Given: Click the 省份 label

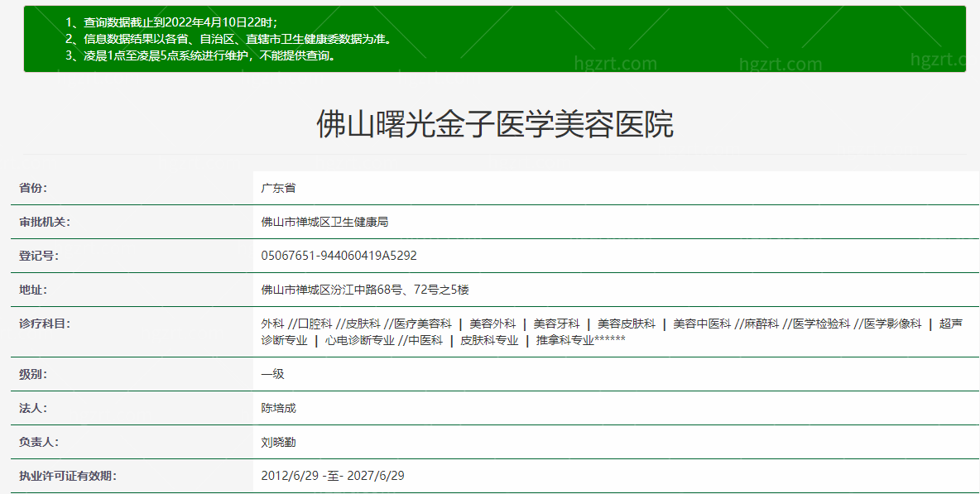Looking at the screenshot, I should coord(32,188).
